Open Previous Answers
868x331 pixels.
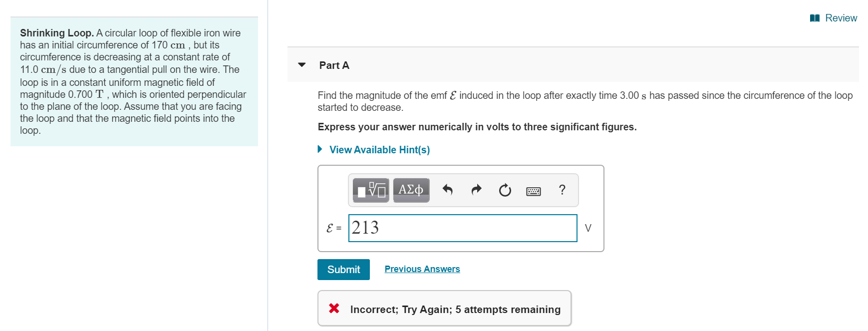(422, 269)
